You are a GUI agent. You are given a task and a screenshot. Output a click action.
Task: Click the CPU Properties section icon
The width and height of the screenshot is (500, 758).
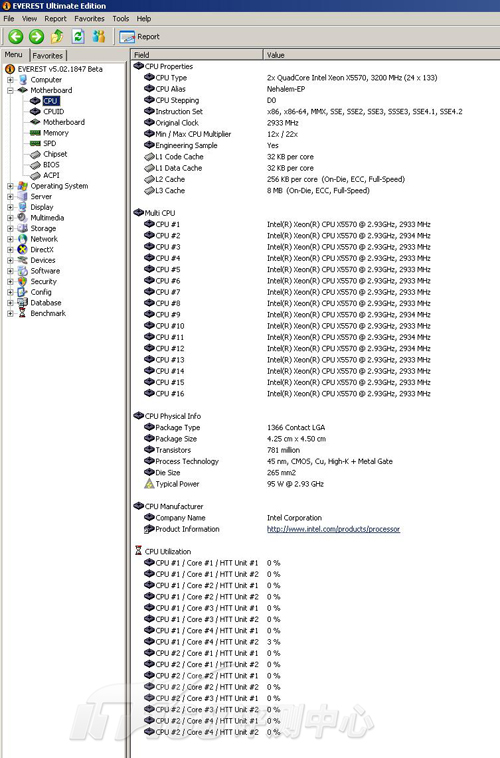click(x=138, y=66)
